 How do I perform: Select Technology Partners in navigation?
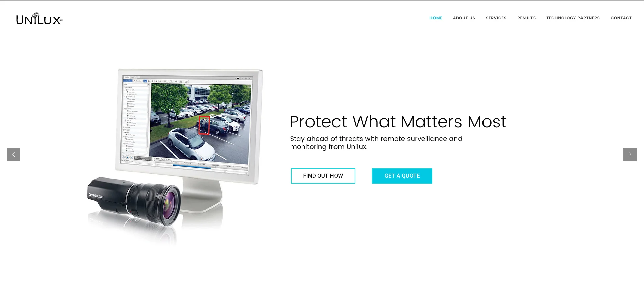(573, 18)
